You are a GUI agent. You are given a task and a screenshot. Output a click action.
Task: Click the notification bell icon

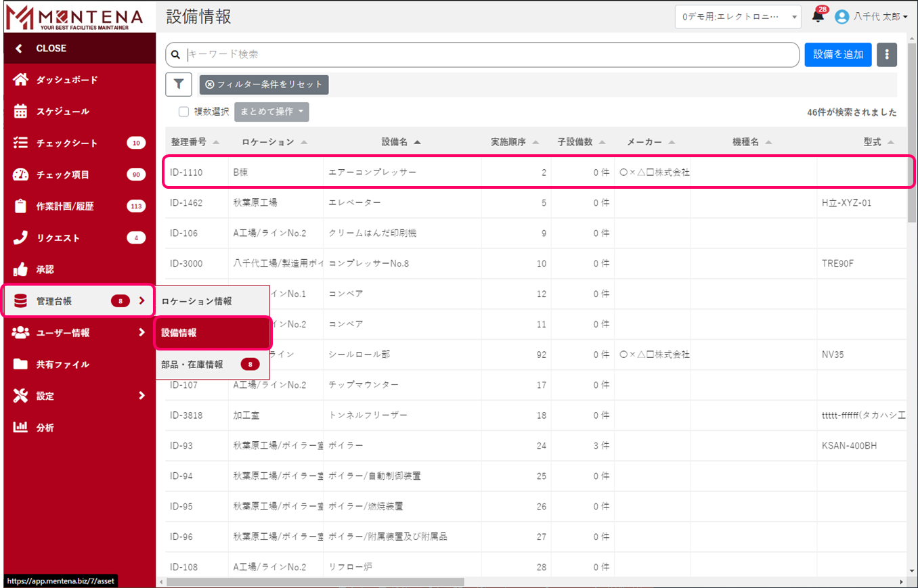tap(818, 17)
